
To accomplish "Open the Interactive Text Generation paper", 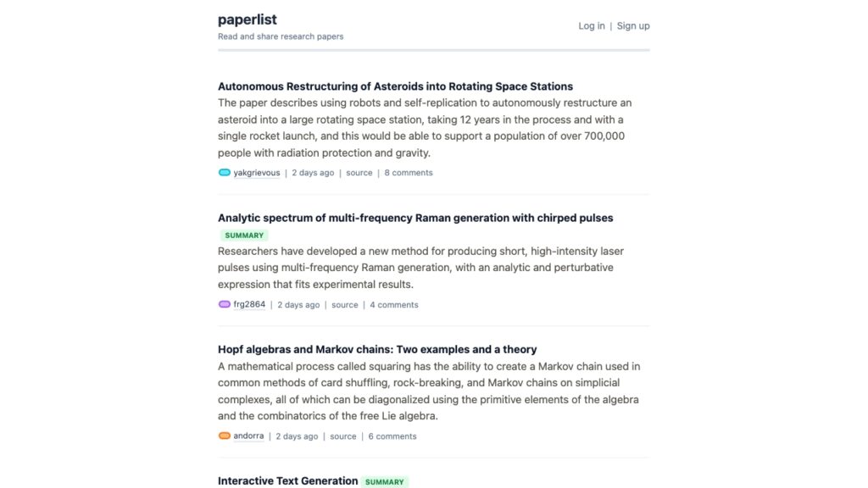I will click(x=288, y=481).
